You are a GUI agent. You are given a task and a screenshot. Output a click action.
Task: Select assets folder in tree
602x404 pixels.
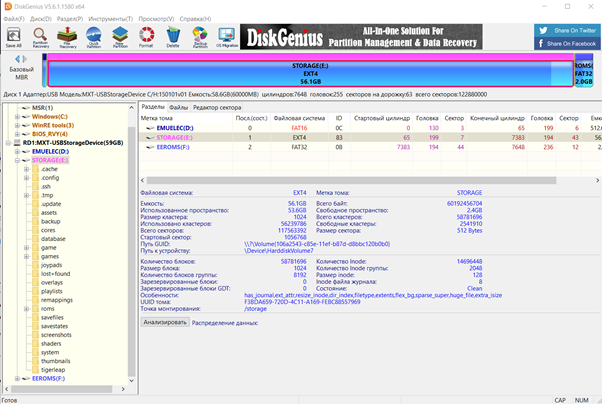point(49,213)
